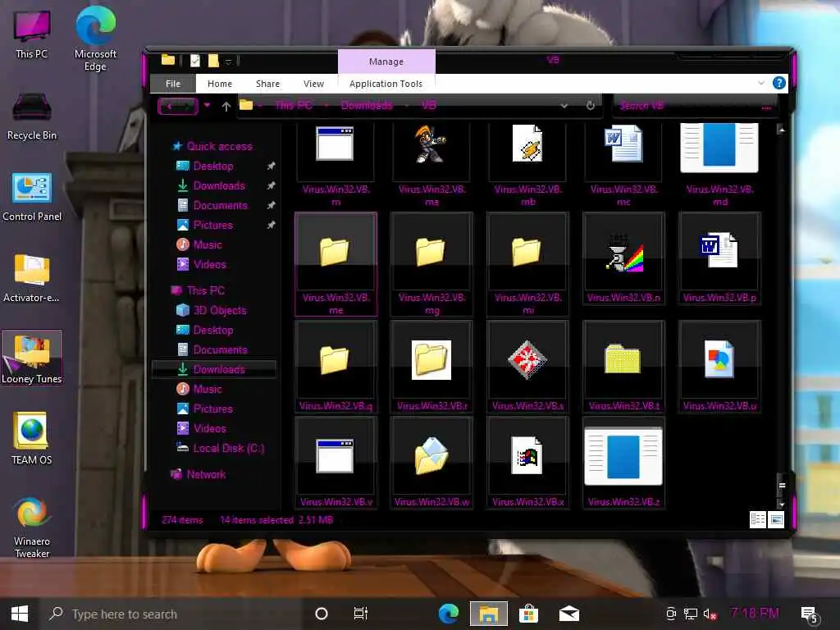Select the Control Panel desktop icon
Screen dimensions: 840x630
tap(32, 197)
